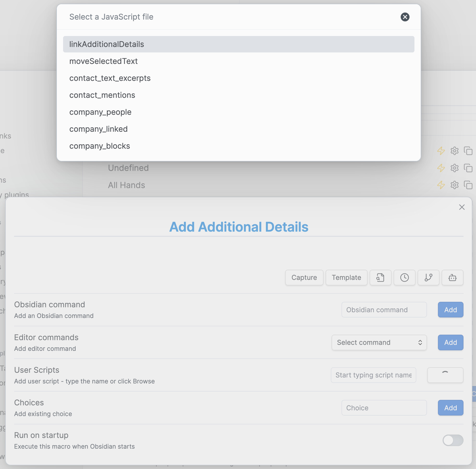Viewport: 476px width, 469px height.
Task: Duplicate the All Hands choice via copy icon
Action: (x=468, y=185)
